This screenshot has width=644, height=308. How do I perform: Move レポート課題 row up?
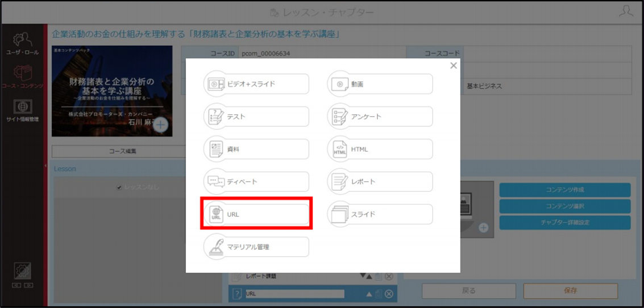[x=369, y=276]
